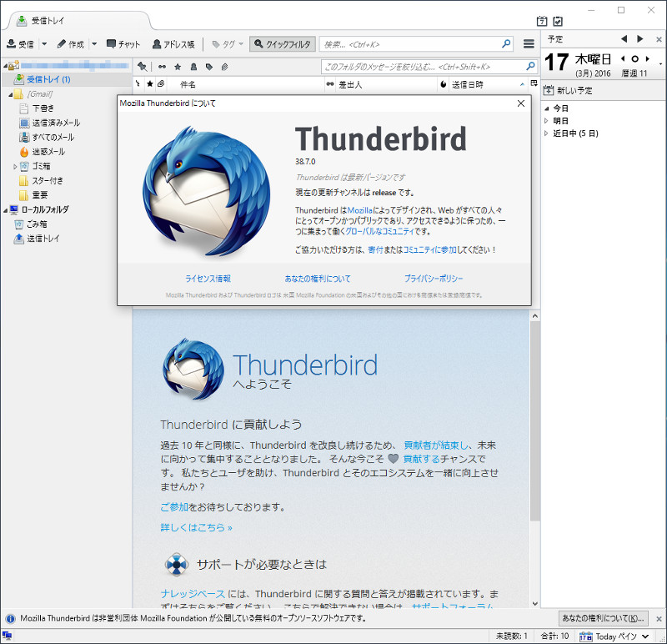
Task: Collapse the account tree expander
Action: (x=5, y=66)
